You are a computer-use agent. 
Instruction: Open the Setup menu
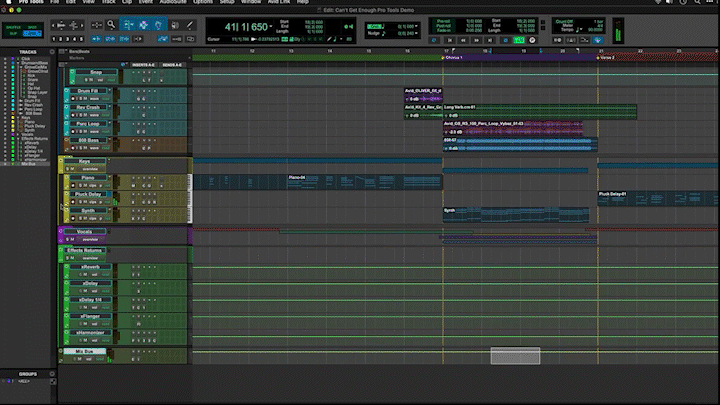pyautogui.click(x=227, y=3)
